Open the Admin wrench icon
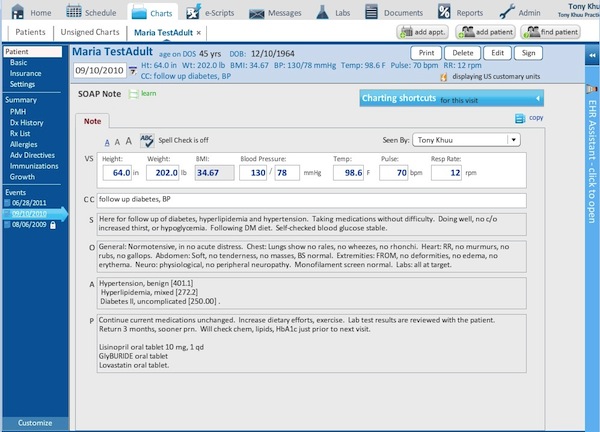This screenshot has width=600, height=432. (x=507, y=12)
